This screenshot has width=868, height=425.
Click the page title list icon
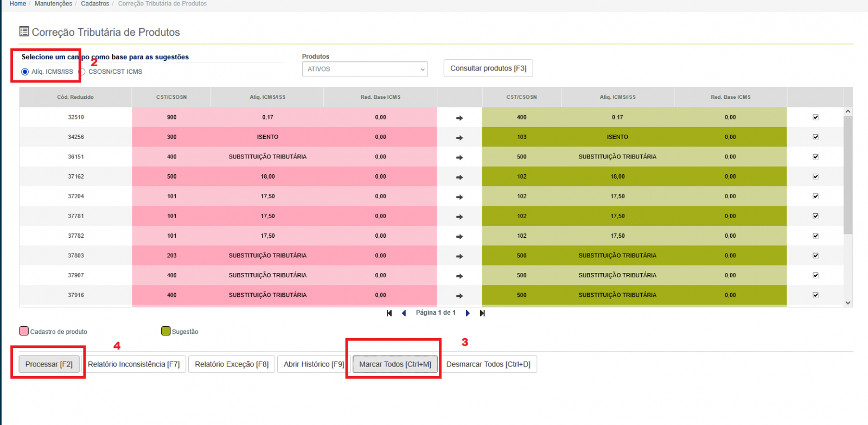coord(24,31)
